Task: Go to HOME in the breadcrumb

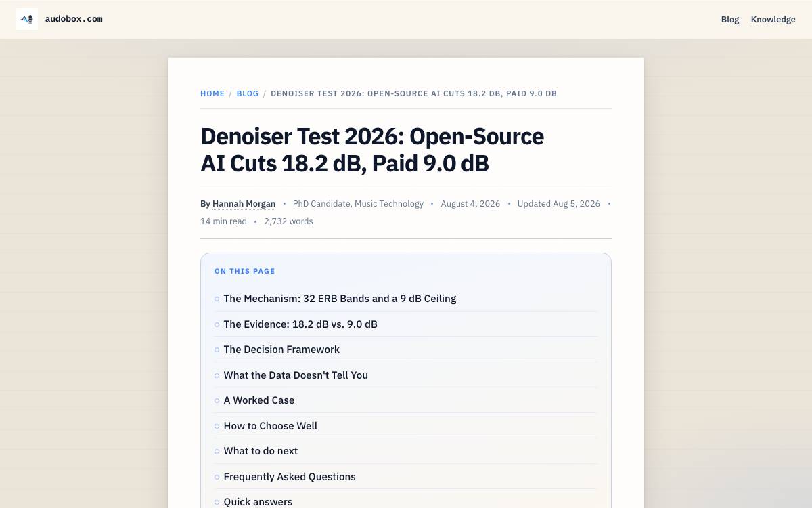Action: coord(212,93)
